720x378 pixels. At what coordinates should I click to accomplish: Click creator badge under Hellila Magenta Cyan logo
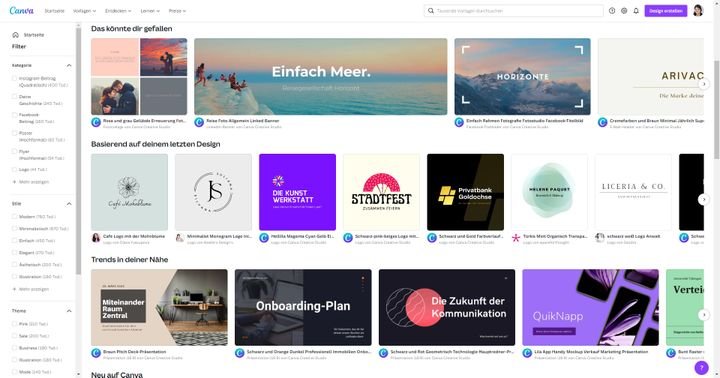264,238
